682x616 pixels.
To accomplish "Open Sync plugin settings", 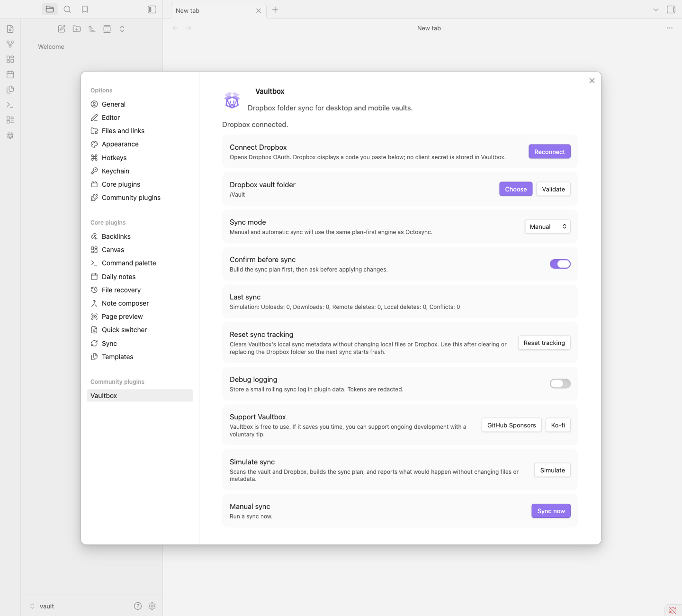I will coord(140,344).
